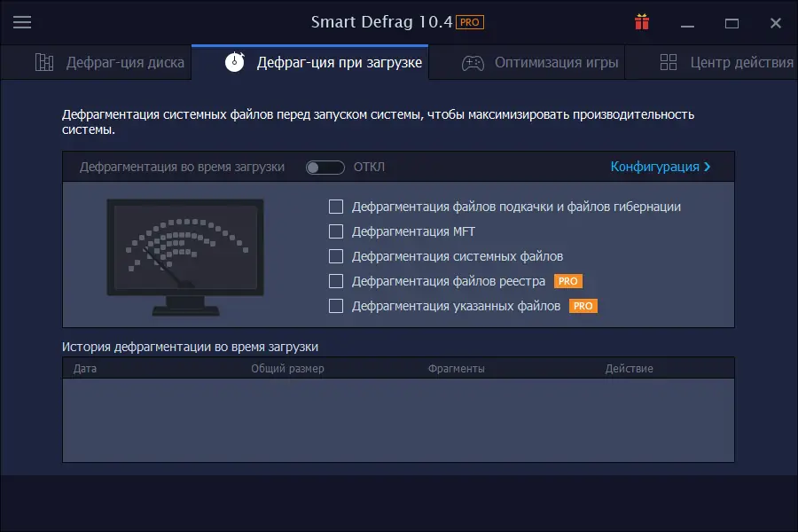The height and width of the screenshot is (532, 798).
Task: Check Дефрагментация системных файлов
Action: point(336,256)
